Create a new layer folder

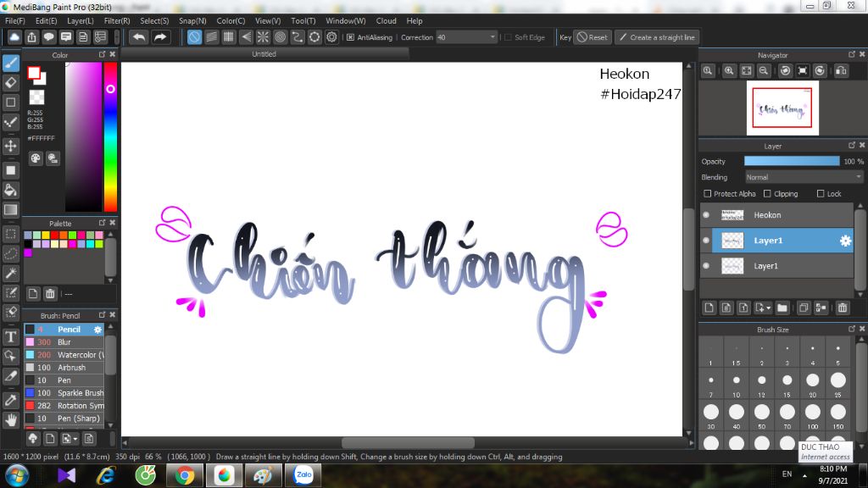(x=782, y=308)
